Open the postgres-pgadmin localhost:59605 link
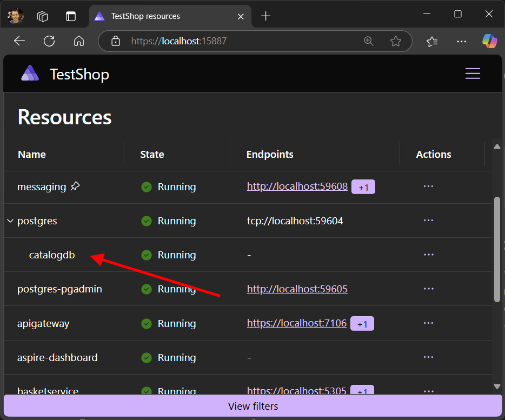Screen dimensions: 505x420 (297, 289)
